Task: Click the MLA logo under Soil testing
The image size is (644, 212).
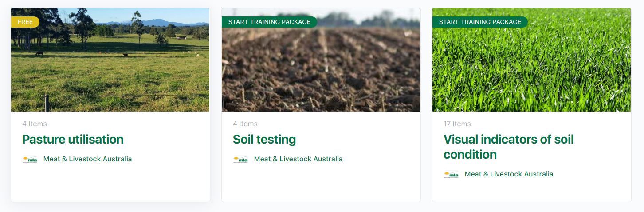Action: [240, 160]
